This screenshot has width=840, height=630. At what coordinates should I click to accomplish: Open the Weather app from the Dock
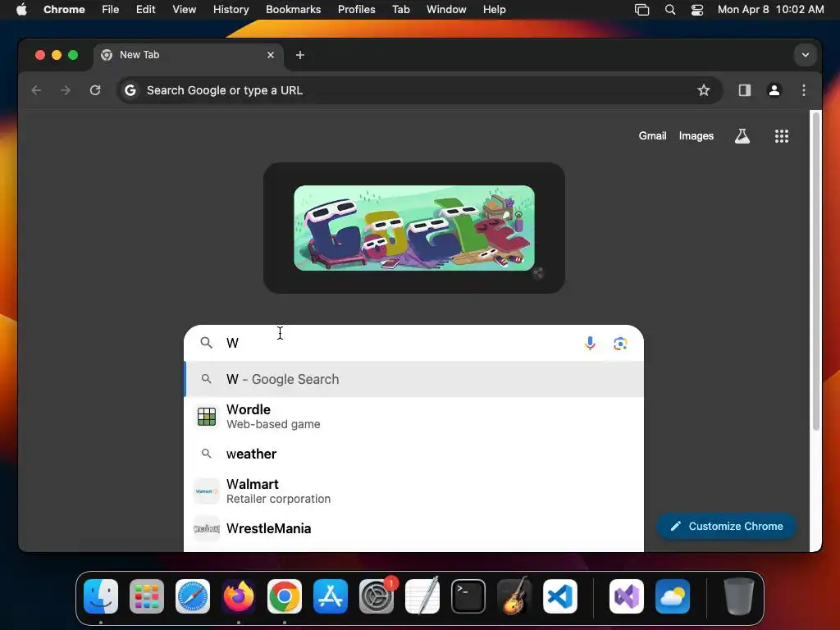coord(673,596)
